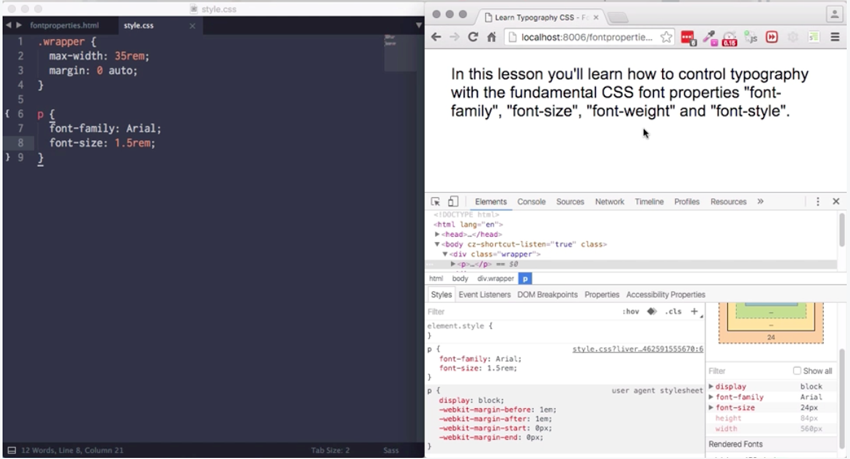Go back in Chrome browser
Image resolution: width=850 pixels, height=459 pixels.
pos(436,37)
